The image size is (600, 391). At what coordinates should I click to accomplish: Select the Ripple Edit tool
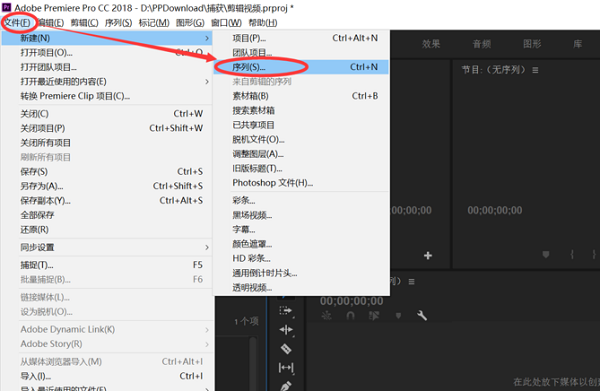point(286,330)
